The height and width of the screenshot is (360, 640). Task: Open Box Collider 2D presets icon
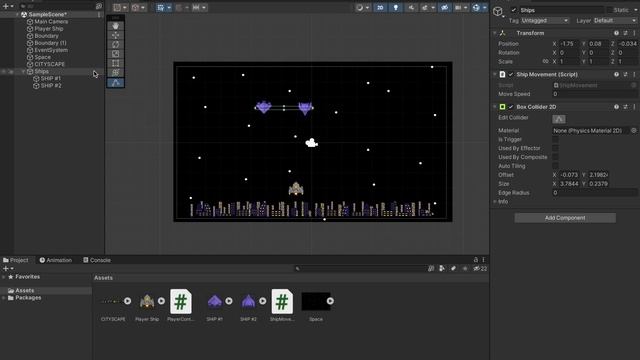(625, 107)
